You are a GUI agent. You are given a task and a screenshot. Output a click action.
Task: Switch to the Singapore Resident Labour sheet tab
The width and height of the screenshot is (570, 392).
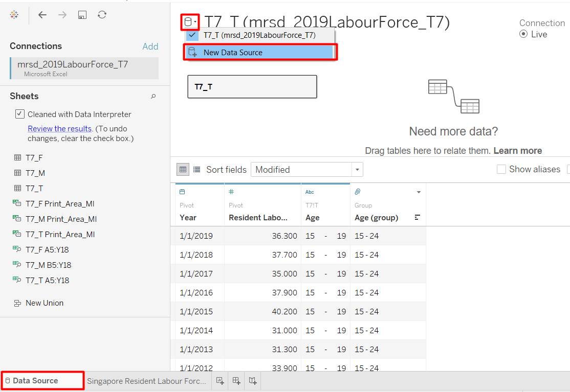click(x=146, y=380)
